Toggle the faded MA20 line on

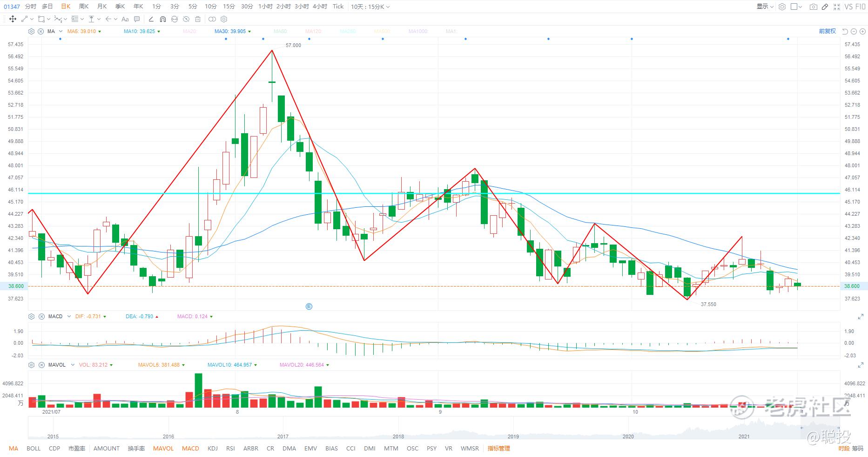point(189,31)
